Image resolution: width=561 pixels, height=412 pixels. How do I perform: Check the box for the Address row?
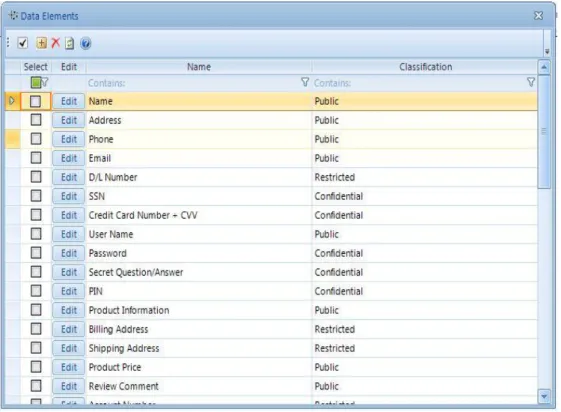coord(36,120)
